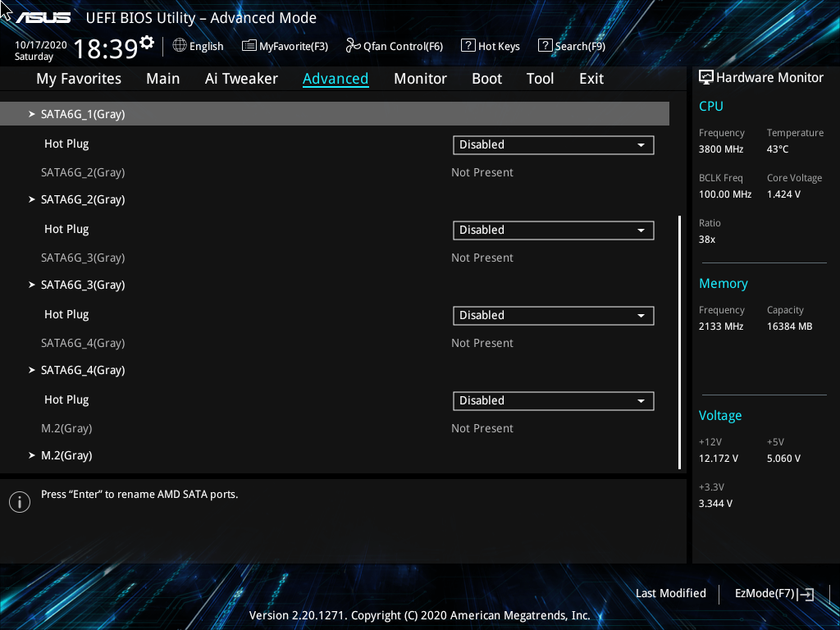
Task: Open Hot Plug dropdown under SATA6G_4(Gray)
Action: 554,400
